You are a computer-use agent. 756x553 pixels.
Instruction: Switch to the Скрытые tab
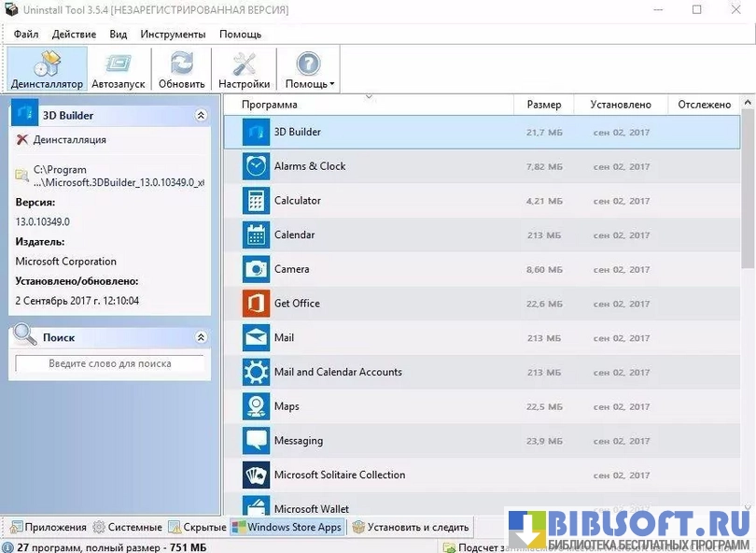[x=196, y=527]
